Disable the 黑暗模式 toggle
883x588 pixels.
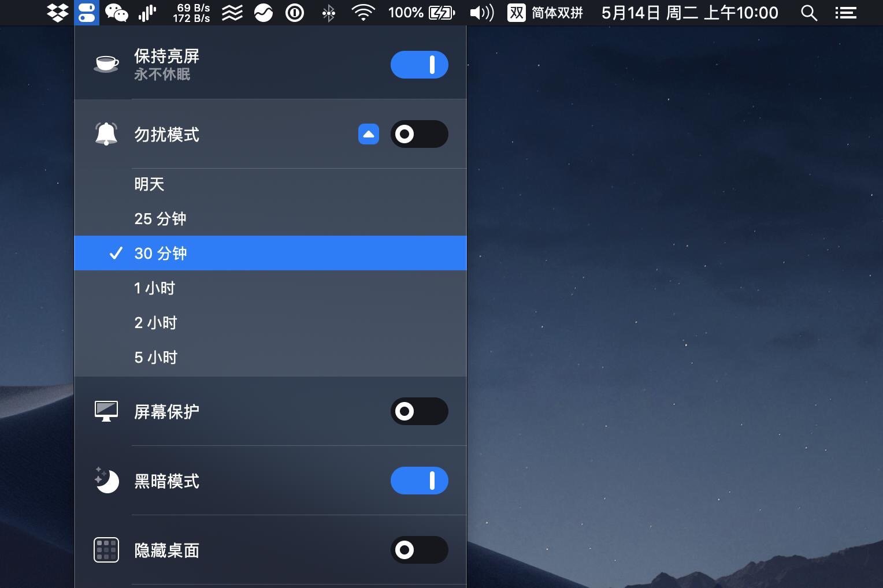click(420, 481)
